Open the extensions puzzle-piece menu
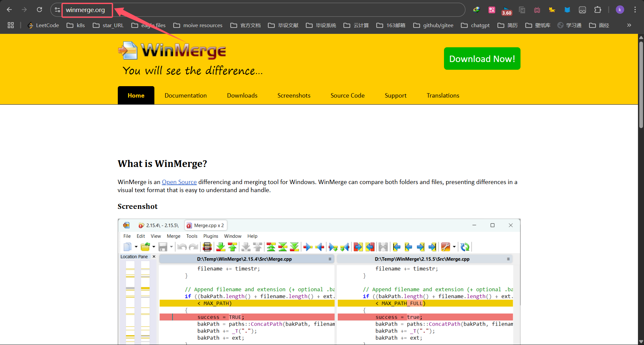This screenshot has height=345, width=644. (598, 10)
